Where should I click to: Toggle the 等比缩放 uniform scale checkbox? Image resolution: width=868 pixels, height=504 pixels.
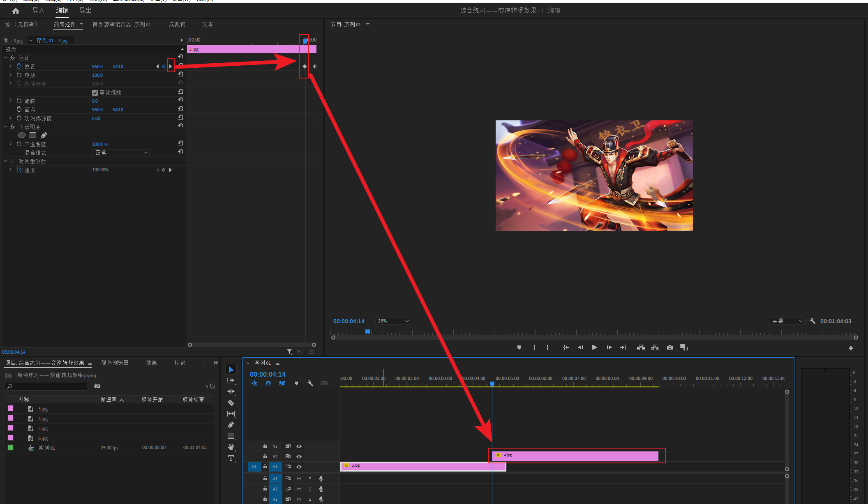95,93
